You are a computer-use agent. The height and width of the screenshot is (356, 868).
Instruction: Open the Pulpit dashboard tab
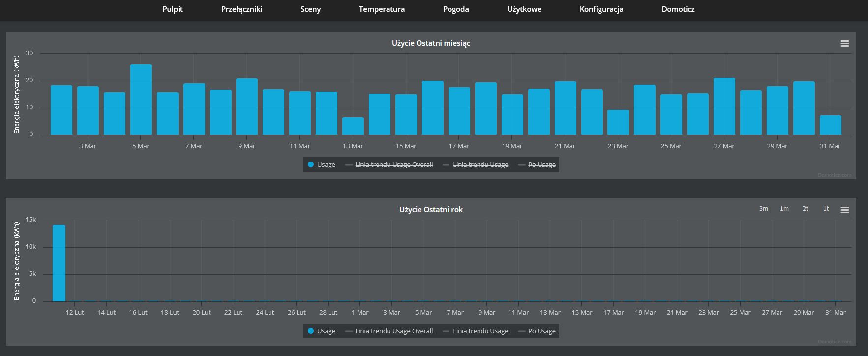[173, 9]
